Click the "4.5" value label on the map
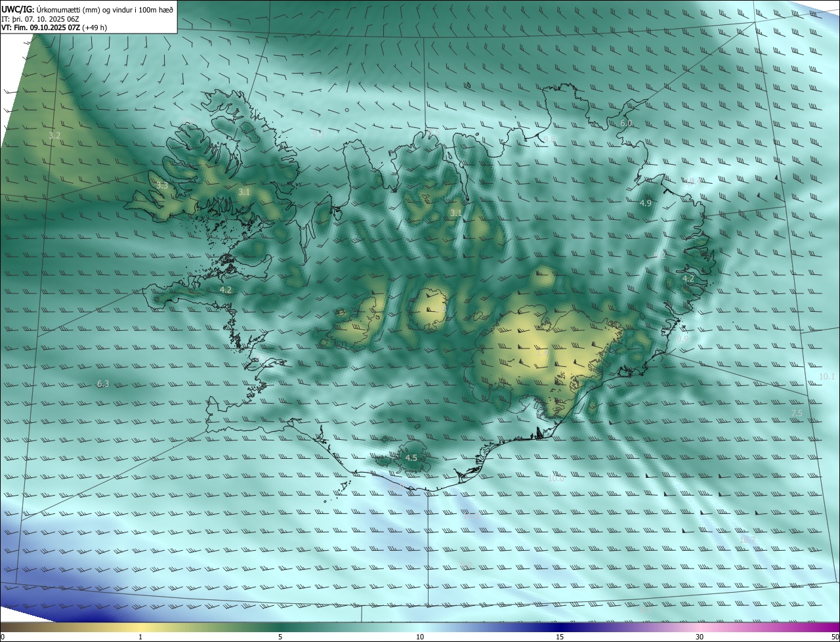 pos(411,458)
